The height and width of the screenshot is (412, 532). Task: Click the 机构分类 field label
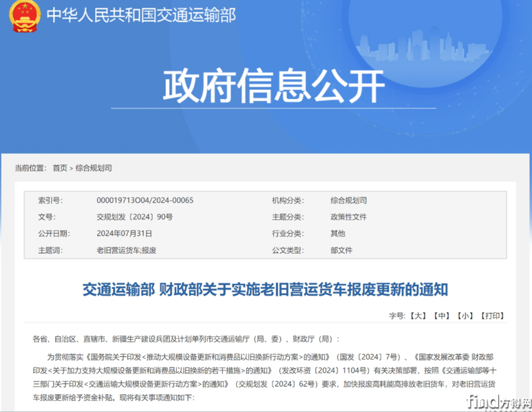click(288, 201)
